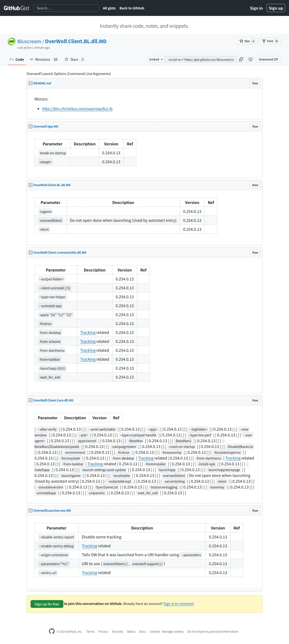Open OverWolf.Client.CommonUtils.dll.MD file name link
Screen dimensions: 289x644
[x=60, y=252]
